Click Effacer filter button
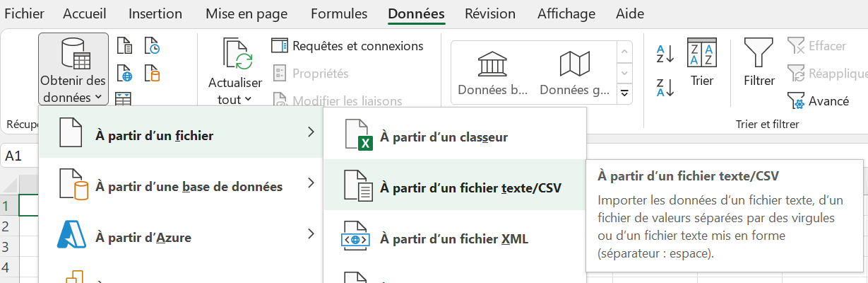Screen dimensions: 868x283 pyautogui.click(x=816, y=46)
